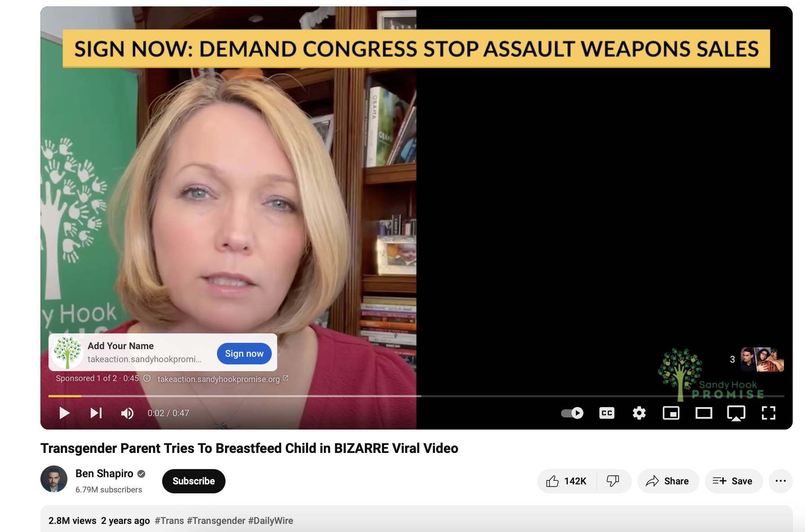
Task: Share this video
Action: click(668, 481)
